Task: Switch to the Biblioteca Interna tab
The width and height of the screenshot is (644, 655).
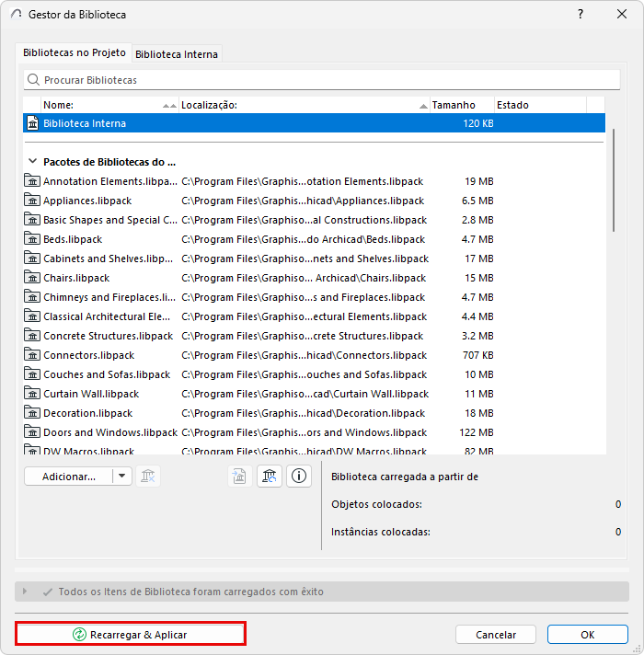Action: [177, 54]
